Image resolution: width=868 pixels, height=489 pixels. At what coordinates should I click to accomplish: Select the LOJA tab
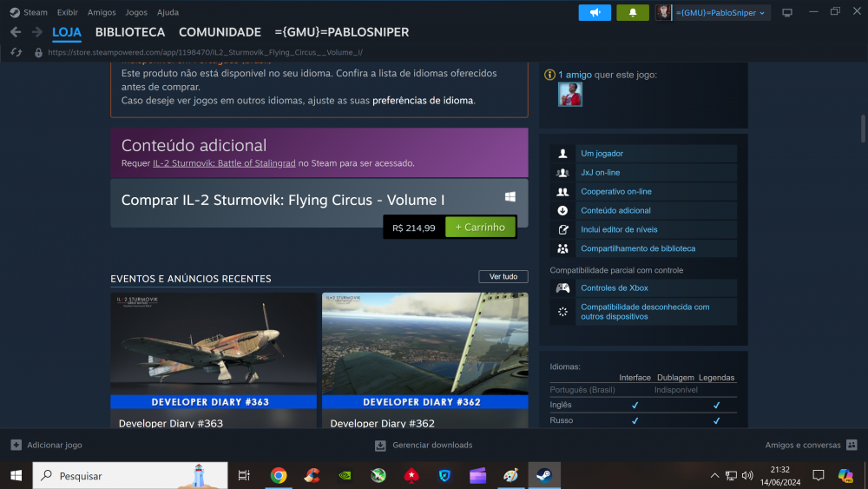67,32
